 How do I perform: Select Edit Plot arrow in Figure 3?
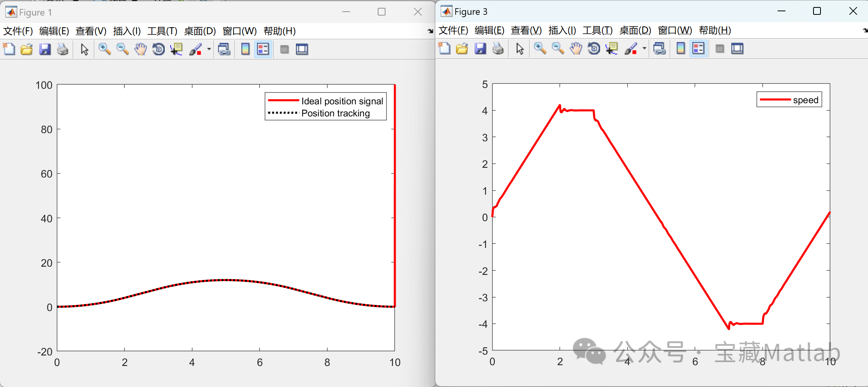coord(519,48)
